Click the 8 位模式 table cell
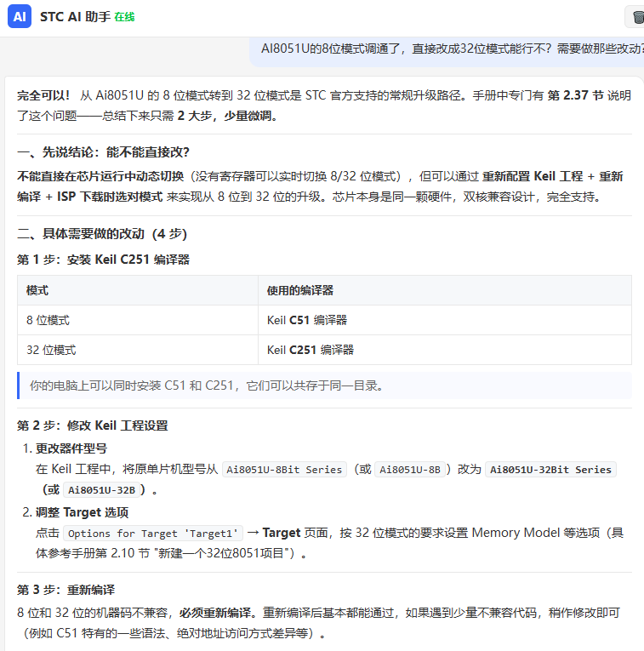 point(138,320)
